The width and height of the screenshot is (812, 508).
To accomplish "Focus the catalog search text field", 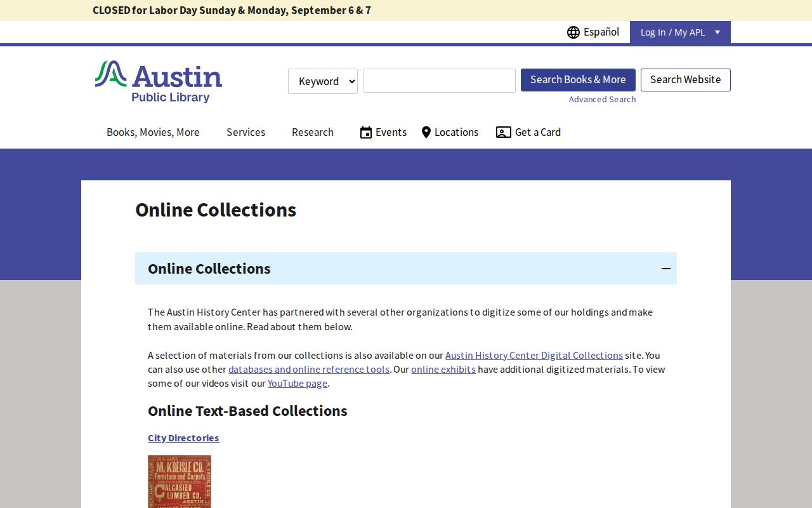I will pos(439,81).
